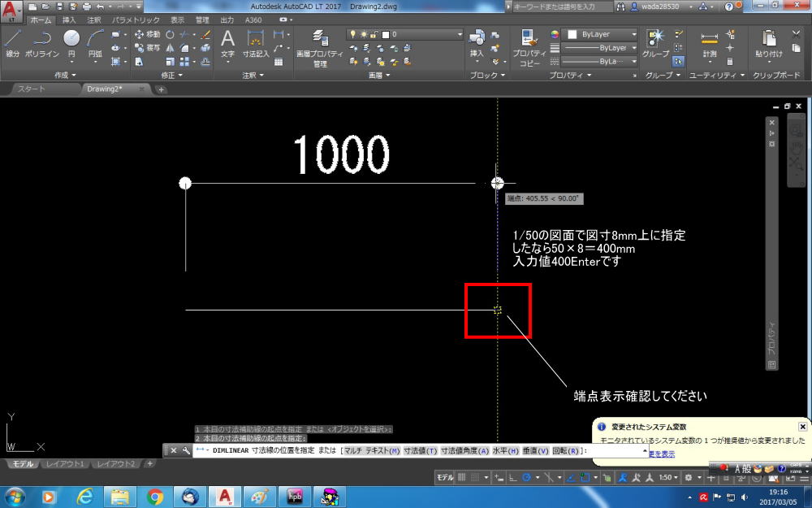Toggle object snap tracking in status bar

click(x=571, y=477)
